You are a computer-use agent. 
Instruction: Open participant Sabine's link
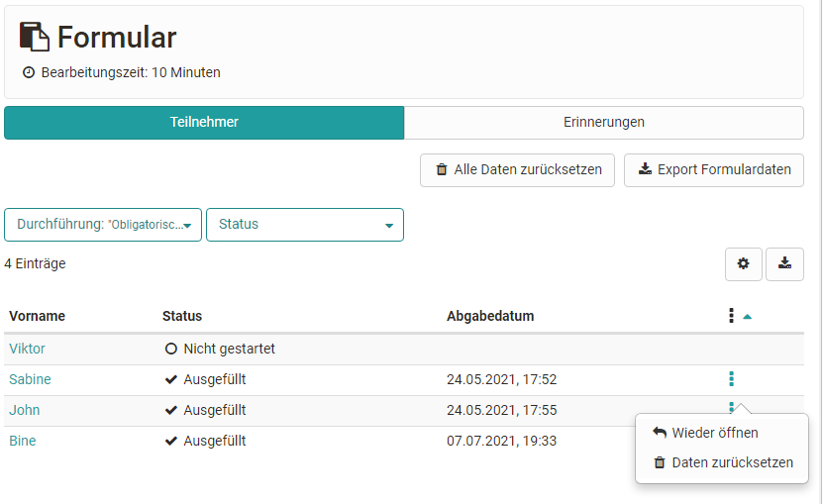(x=30, y=379)
